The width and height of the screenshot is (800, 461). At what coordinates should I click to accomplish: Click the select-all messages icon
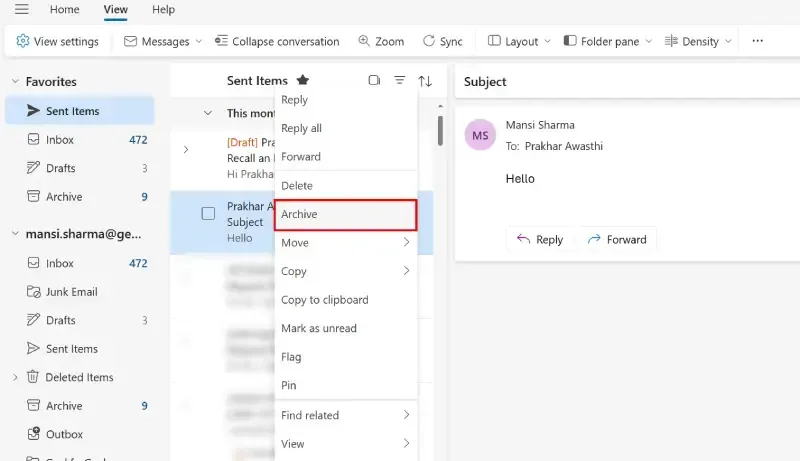[x=374, y=80]
